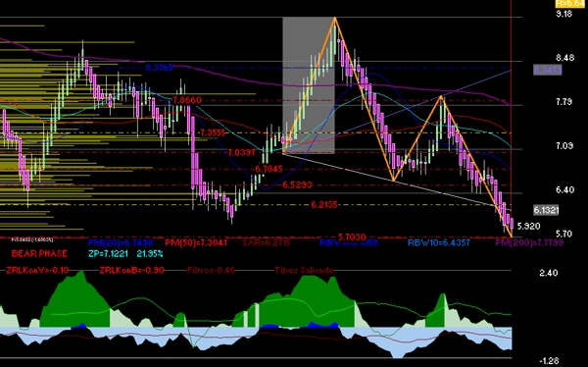Click the yellow R=6.64 tag
This screenshot has width=588, height=367.
click(x=571, y=3)
